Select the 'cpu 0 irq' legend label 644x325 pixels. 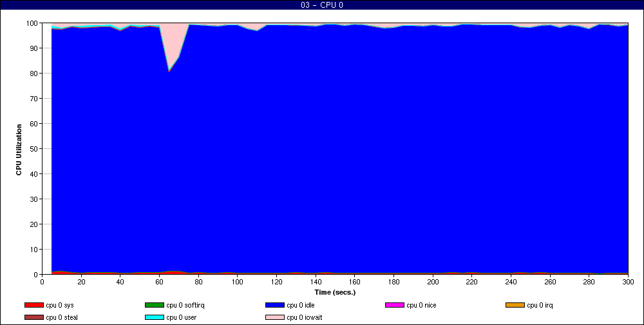coord(540,305)
